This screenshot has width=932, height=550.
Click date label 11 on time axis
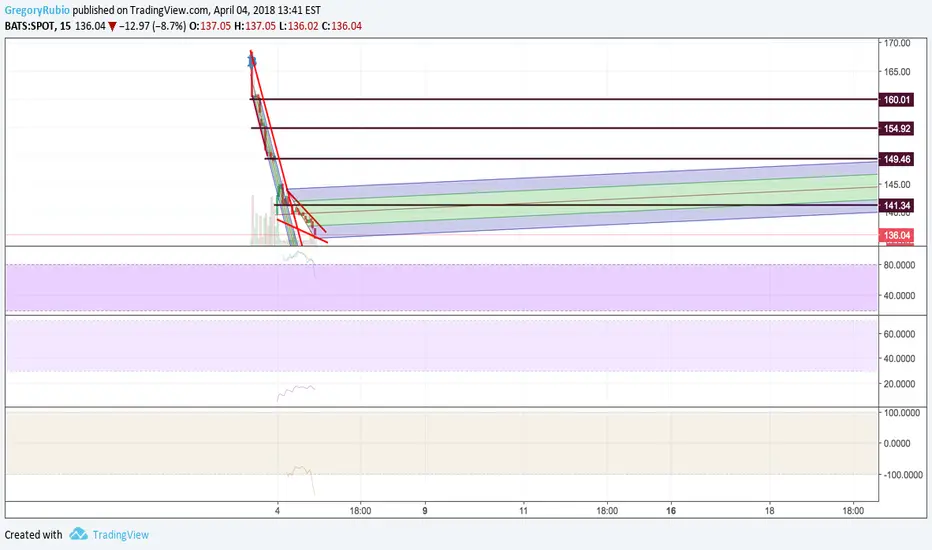(x=523, y=511)
